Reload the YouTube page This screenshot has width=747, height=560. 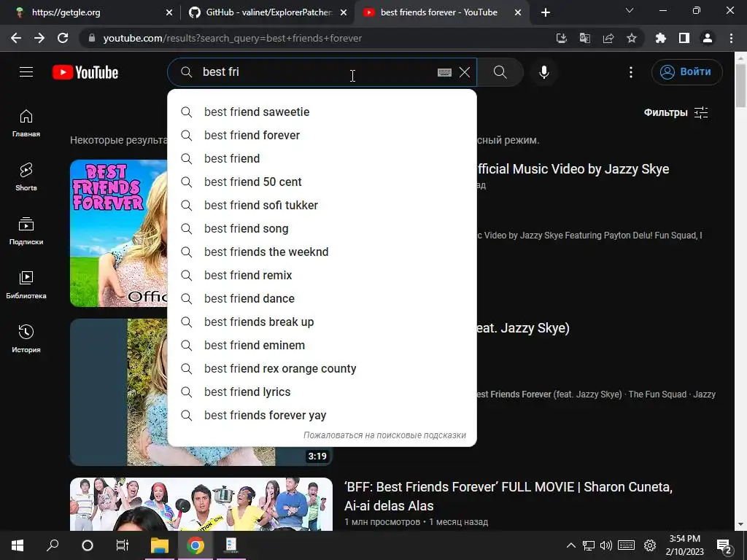[63, 38]
